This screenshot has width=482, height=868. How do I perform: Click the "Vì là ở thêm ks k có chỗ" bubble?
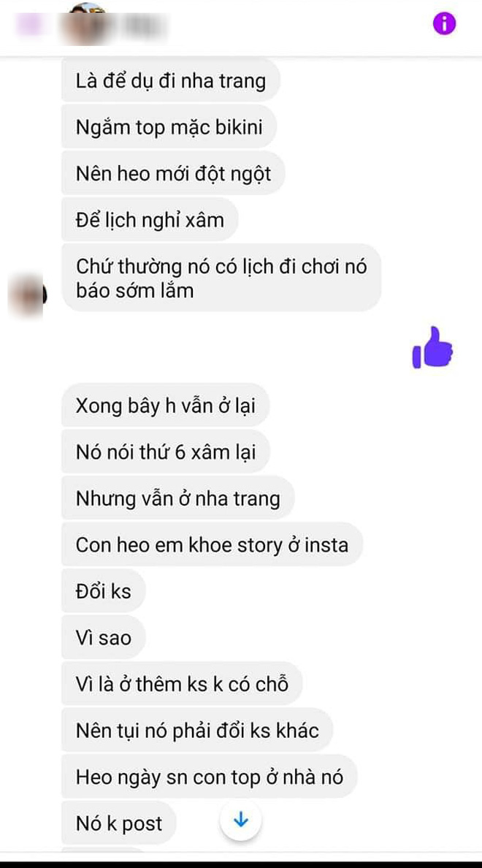click(182, 684)
